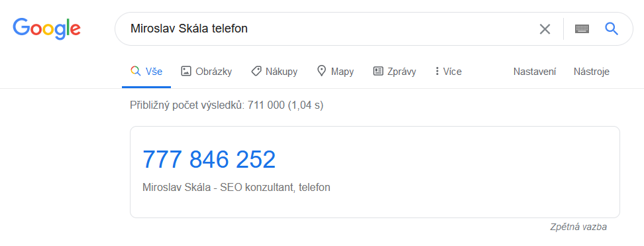This screenshot has width=644, height=246.
Task: Open the Nastavení settings menu
Action: coord(534,72)
